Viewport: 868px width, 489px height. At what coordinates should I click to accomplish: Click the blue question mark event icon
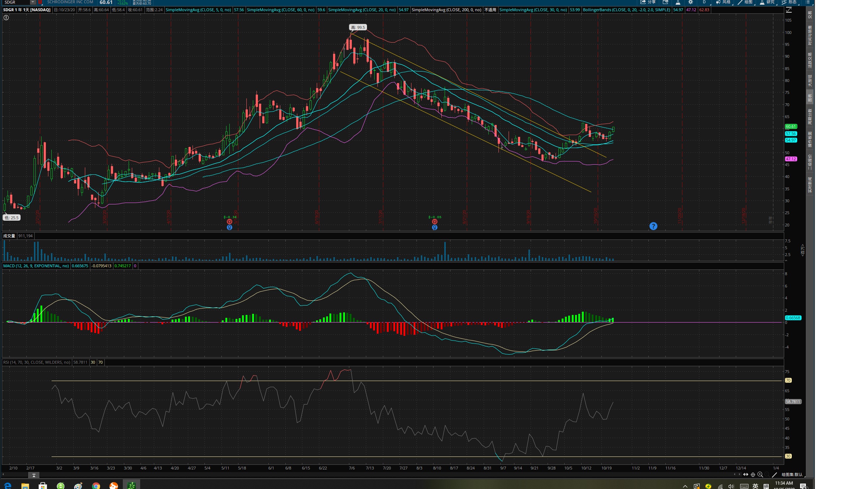(x=653, y=226)
